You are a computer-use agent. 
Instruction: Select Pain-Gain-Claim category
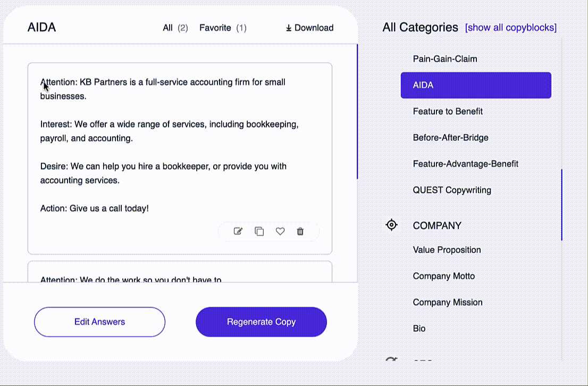pos(445,59)
